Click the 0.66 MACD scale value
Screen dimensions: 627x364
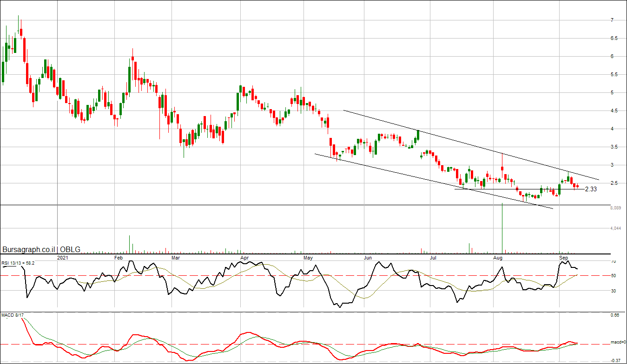tap(615, 316)
